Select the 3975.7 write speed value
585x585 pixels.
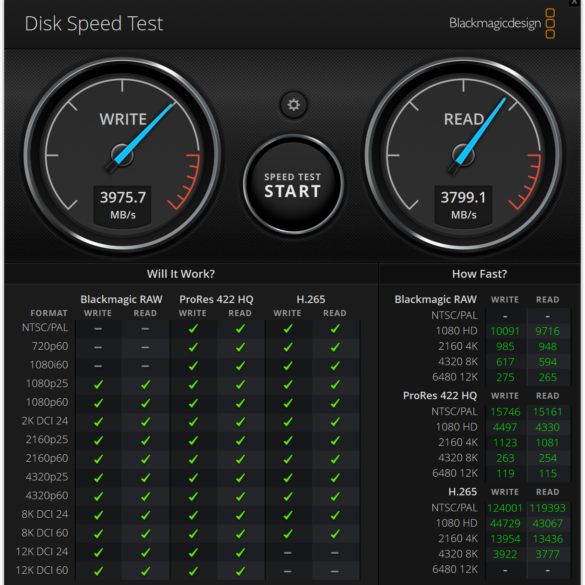point(123,197)
